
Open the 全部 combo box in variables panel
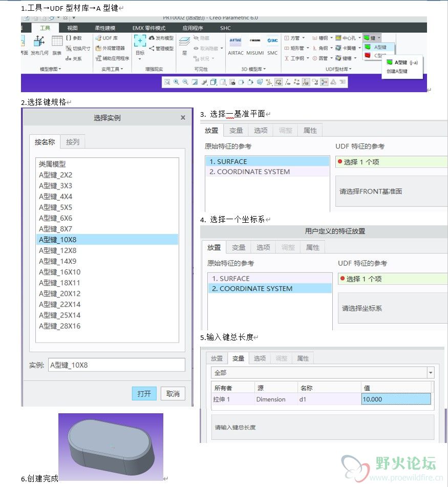click(322, 372)
